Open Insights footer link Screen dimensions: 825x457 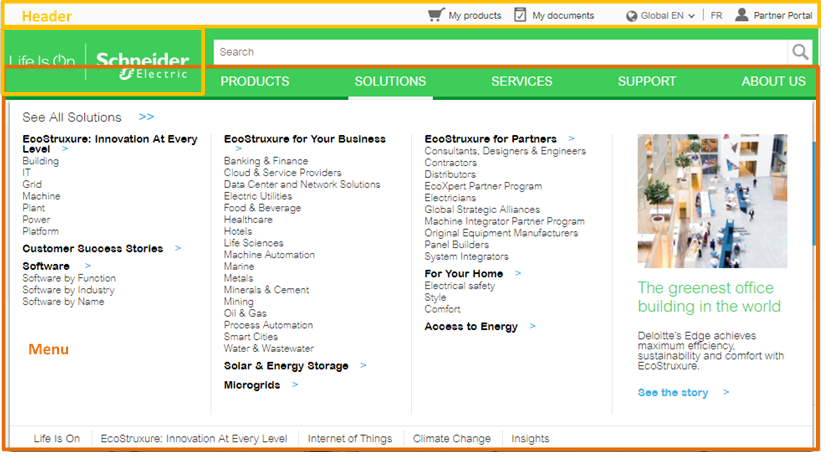point(530,439)
